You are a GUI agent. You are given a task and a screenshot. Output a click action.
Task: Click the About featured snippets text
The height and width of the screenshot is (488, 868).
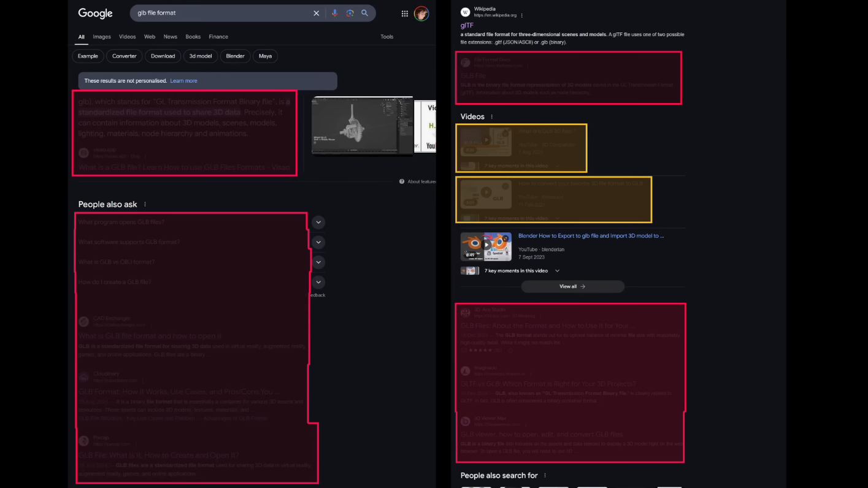point(421,181)
